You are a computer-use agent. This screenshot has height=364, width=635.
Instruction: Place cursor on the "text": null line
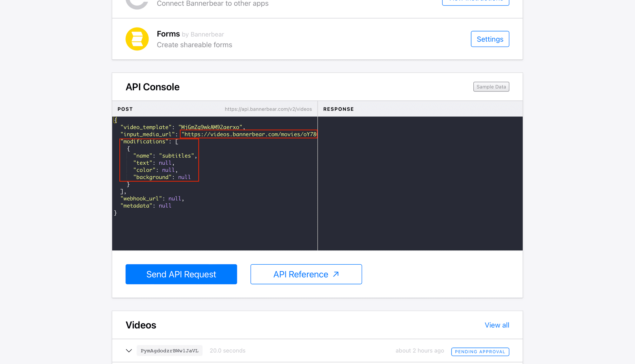pos(153,163)
